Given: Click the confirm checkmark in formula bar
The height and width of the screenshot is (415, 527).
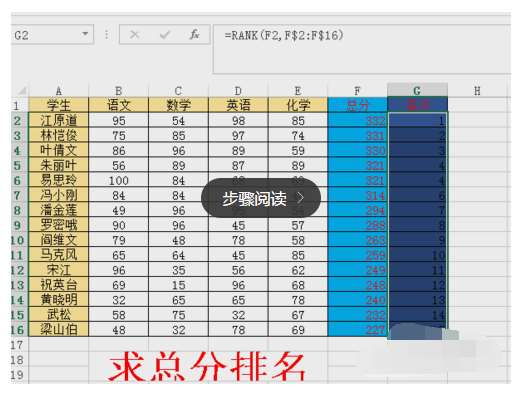Looking at the screenshot, I should tap(165, 34).
